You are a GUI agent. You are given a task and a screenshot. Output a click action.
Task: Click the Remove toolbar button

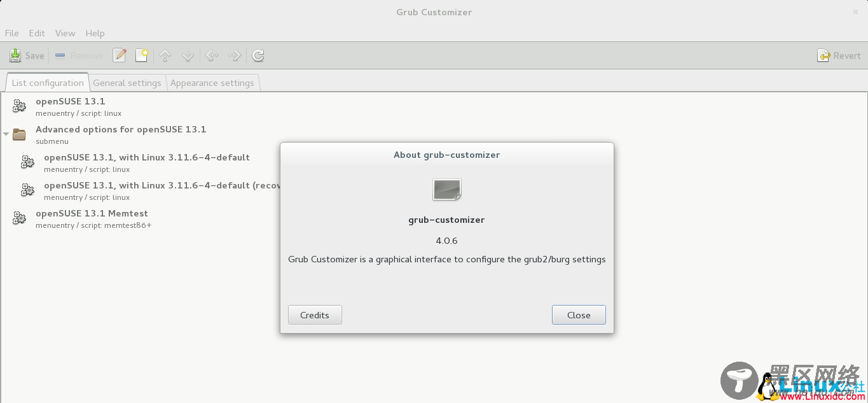coord(79,56)
